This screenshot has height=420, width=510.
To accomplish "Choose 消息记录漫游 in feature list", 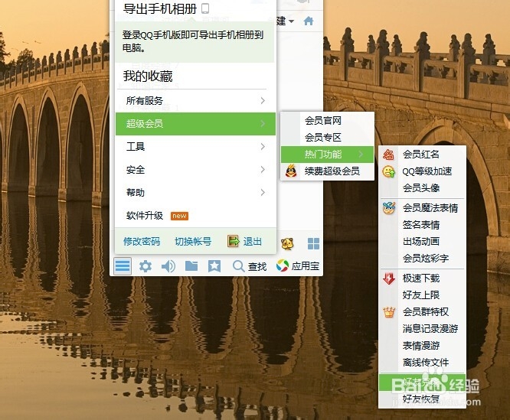I will pos(422,329).
